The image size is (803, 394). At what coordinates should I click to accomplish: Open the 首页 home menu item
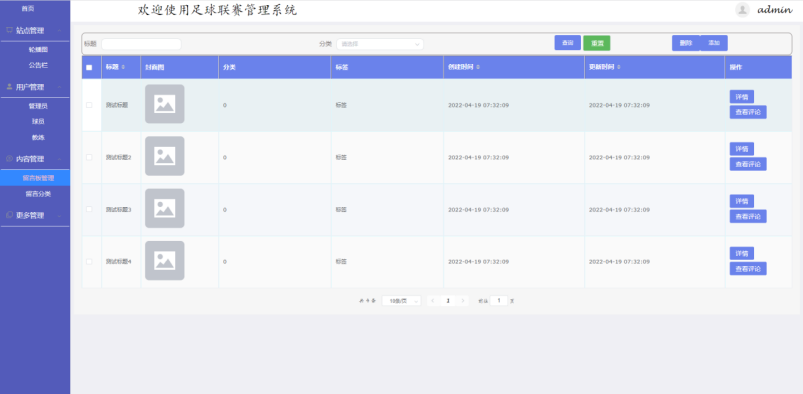pyautogui.click(x=28, y=9)
